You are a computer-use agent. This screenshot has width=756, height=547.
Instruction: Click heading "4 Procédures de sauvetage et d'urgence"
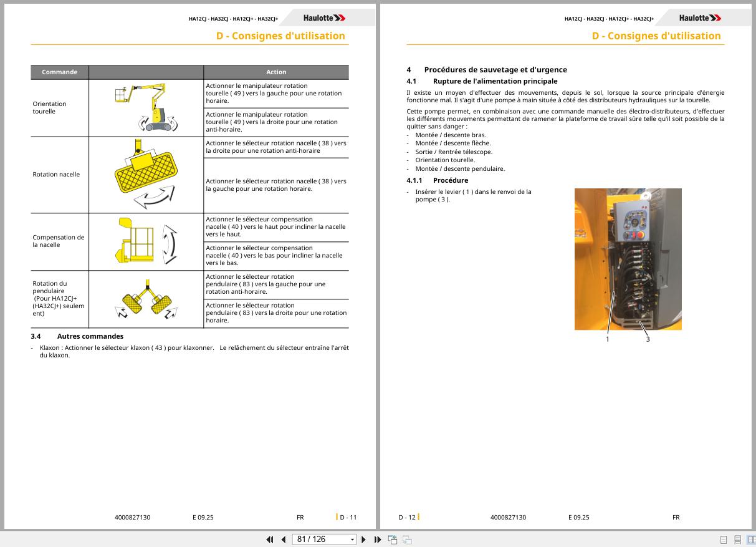(487, 70)
